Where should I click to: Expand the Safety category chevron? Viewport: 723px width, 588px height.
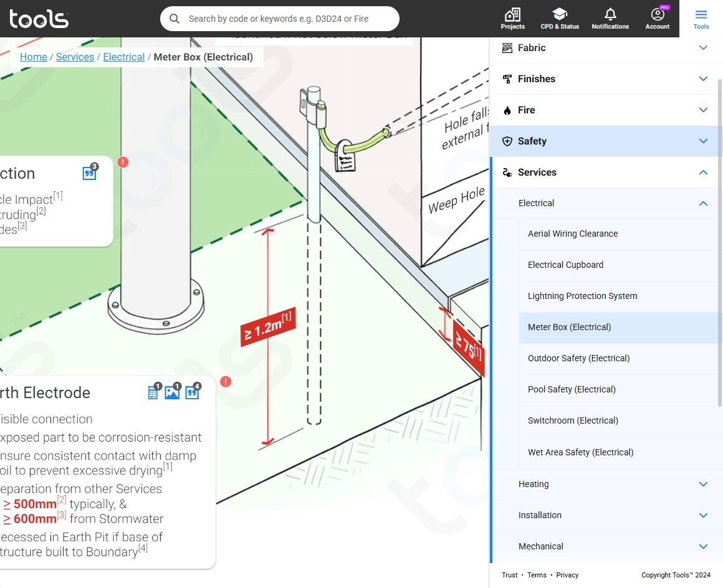703,141
